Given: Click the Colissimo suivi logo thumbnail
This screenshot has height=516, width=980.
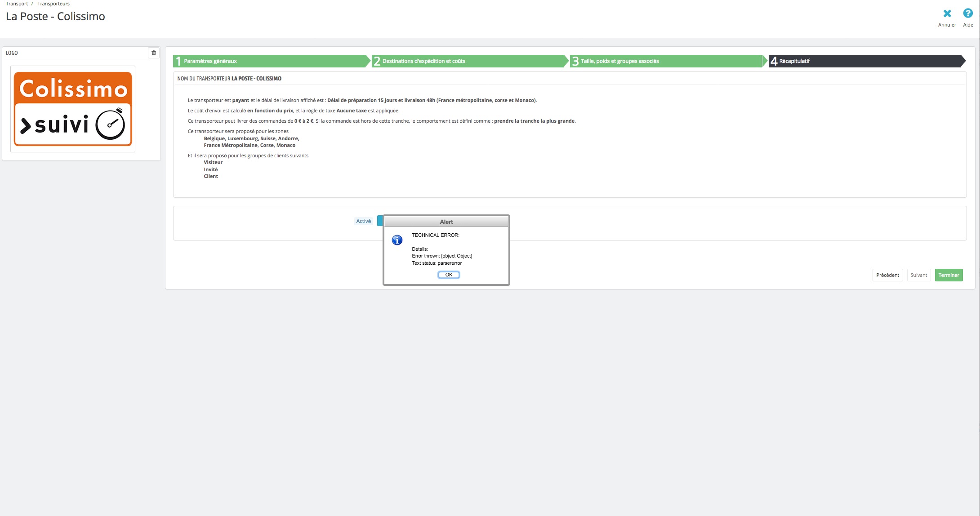Looking at the screenshot, I should [73, 109].
